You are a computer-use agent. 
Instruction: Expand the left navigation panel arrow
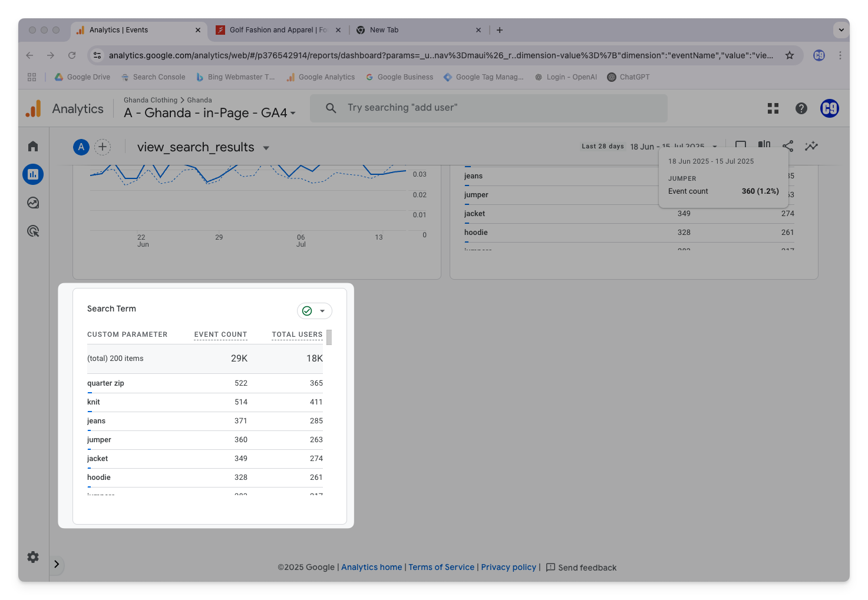coord(57,564)
